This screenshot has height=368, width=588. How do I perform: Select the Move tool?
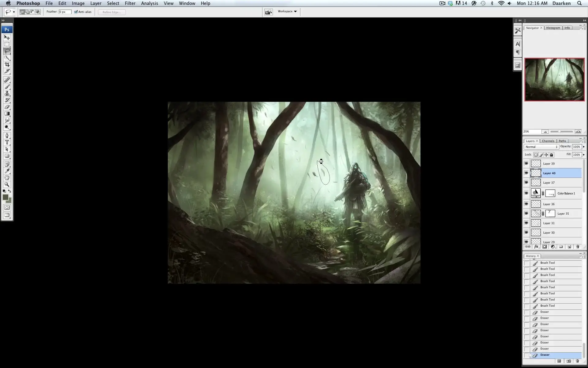[x=7, y=37]
